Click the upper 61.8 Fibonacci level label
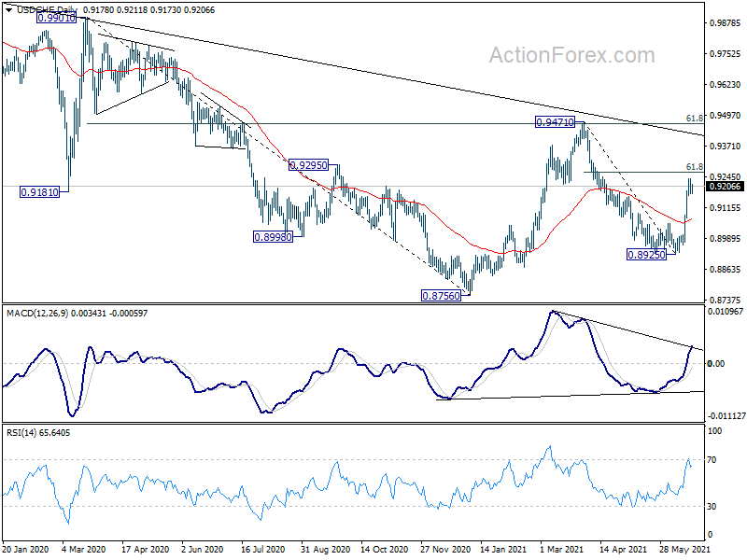Viewport: 747px width, 560px height. coord(694,119)
